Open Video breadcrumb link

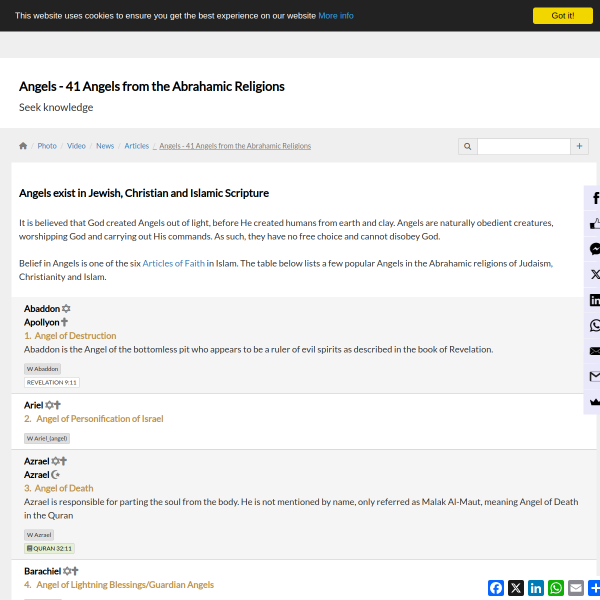[x=76, y=146]
